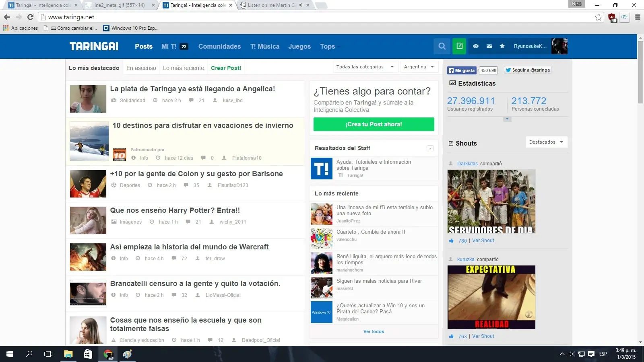This screenshot has width=644, height=362.
Task: Open the Argentina country dropdown
Action: click(419, 67)
